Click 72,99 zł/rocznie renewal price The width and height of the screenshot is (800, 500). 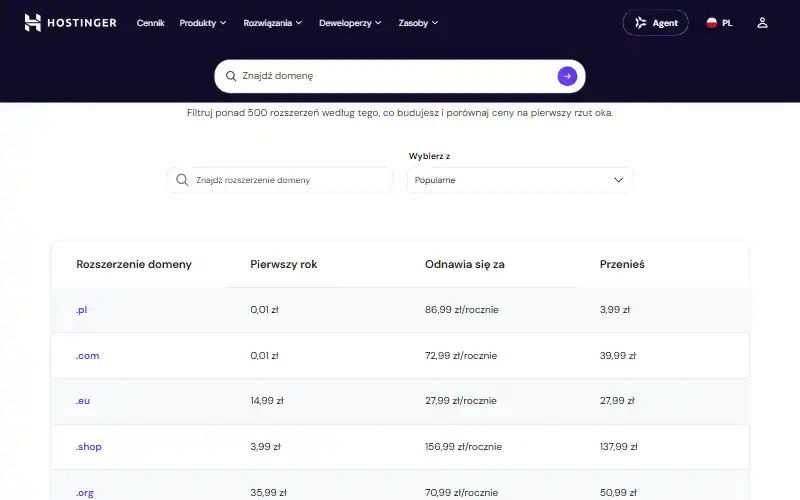[461, 356]
